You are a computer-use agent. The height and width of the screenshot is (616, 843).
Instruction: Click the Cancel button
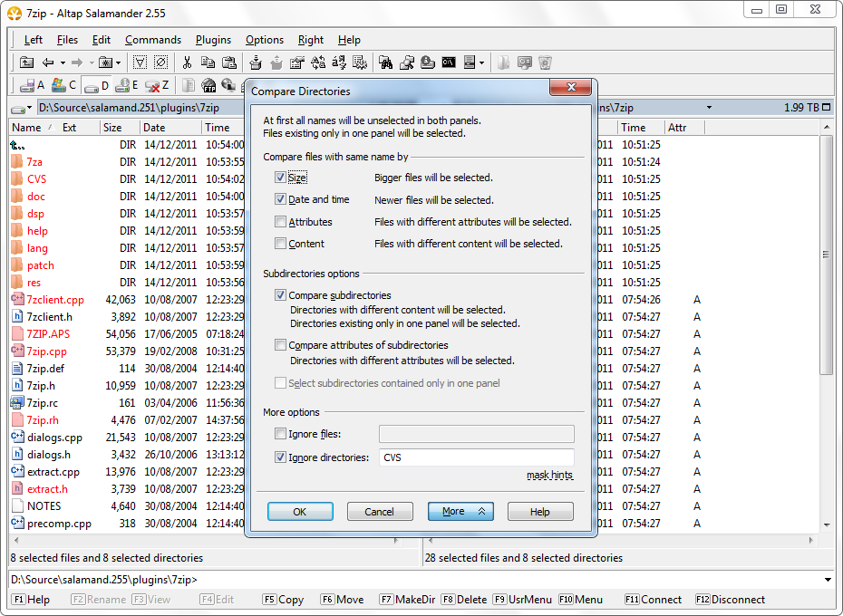tap(380, 511)
